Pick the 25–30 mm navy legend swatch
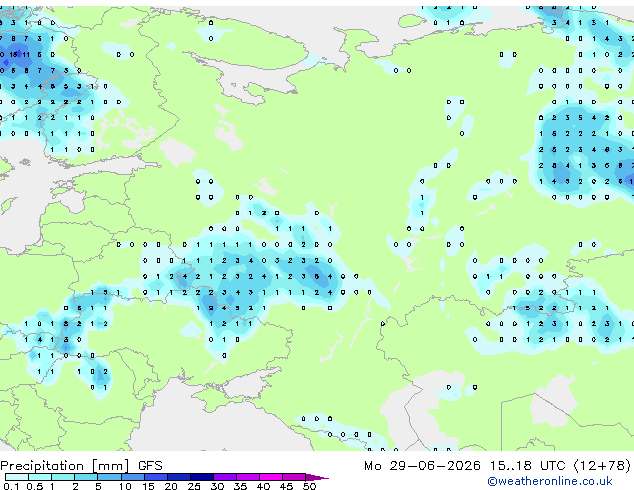The height and width of the screenshot is (490, 634). 202,477
